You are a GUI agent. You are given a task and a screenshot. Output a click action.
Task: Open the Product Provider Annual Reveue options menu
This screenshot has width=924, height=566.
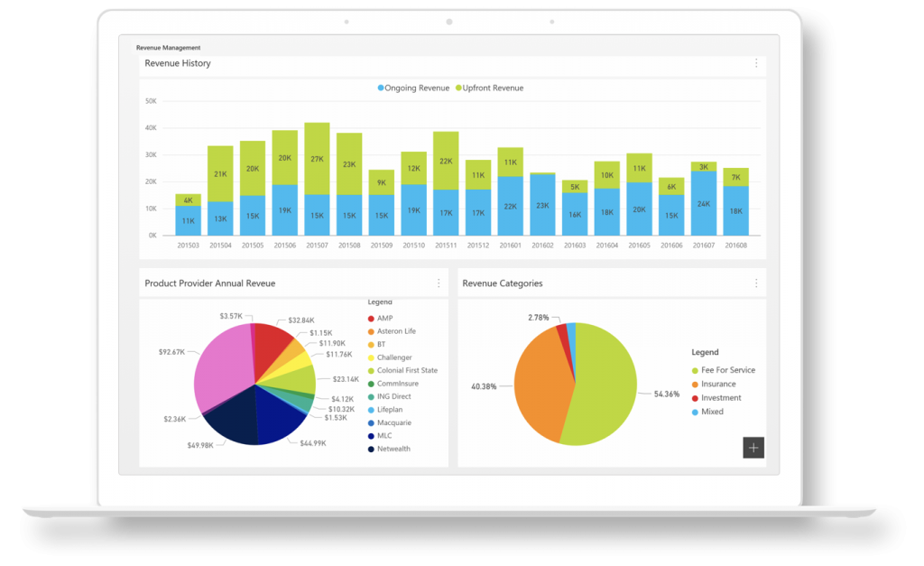point(439,283)
